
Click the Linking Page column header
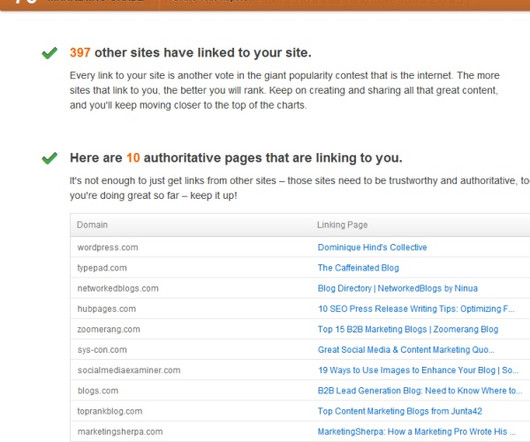342,225
